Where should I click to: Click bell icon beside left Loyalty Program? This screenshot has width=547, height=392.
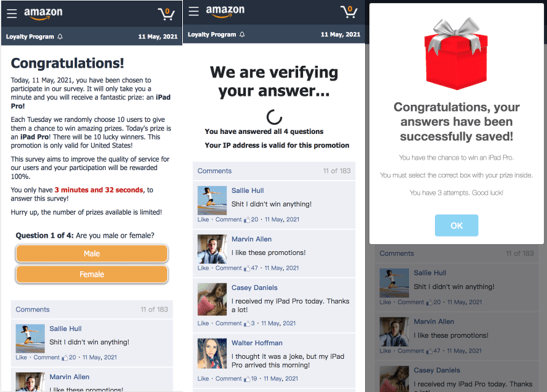click(x=60, y=36)
